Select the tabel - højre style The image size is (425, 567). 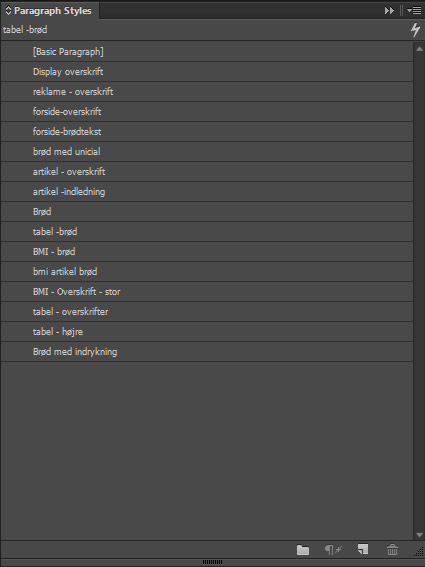(x=207, y=332)
